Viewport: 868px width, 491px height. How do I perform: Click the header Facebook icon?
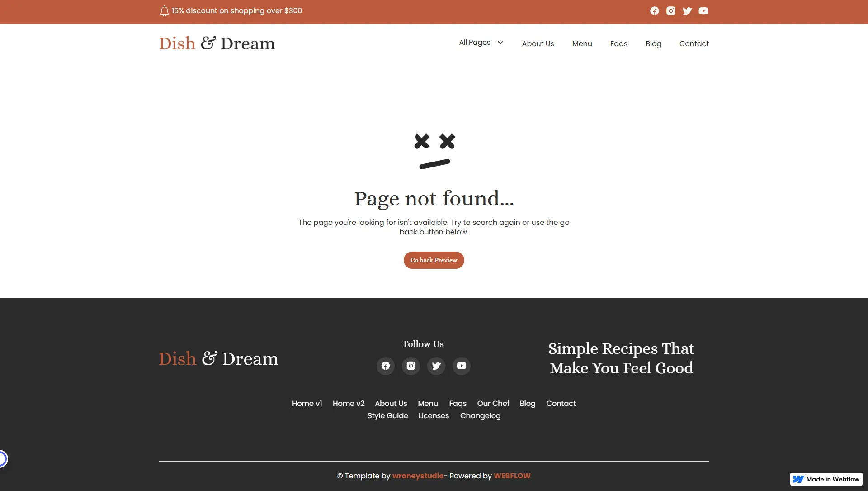click(x=654, y=11)
